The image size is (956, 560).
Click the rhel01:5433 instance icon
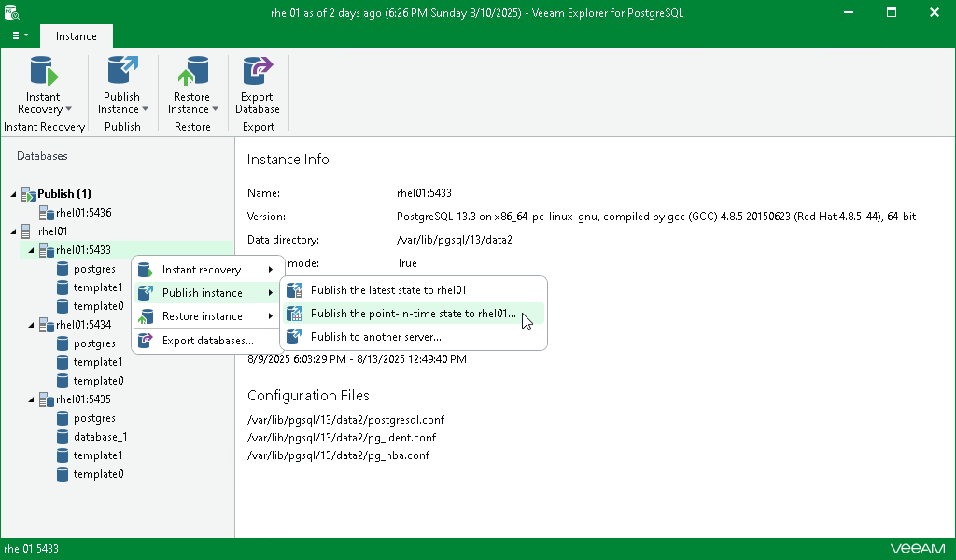click(47, 250)
